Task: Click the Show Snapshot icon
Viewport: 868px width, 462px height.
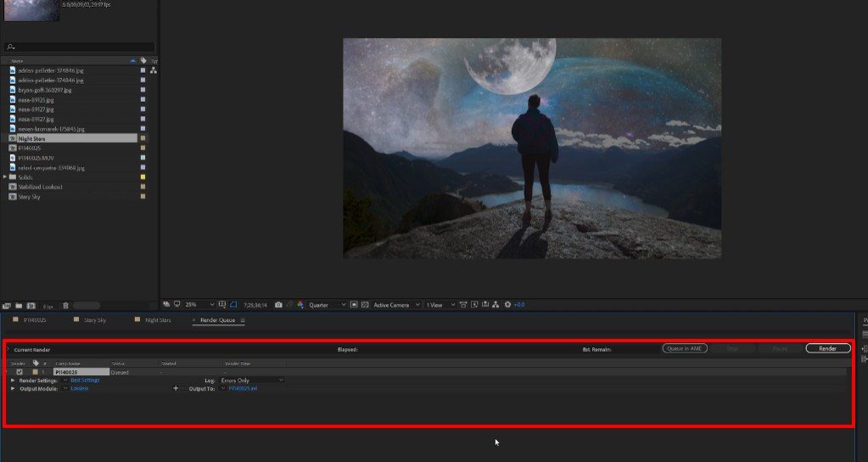Action: click(x=289, y=305)
